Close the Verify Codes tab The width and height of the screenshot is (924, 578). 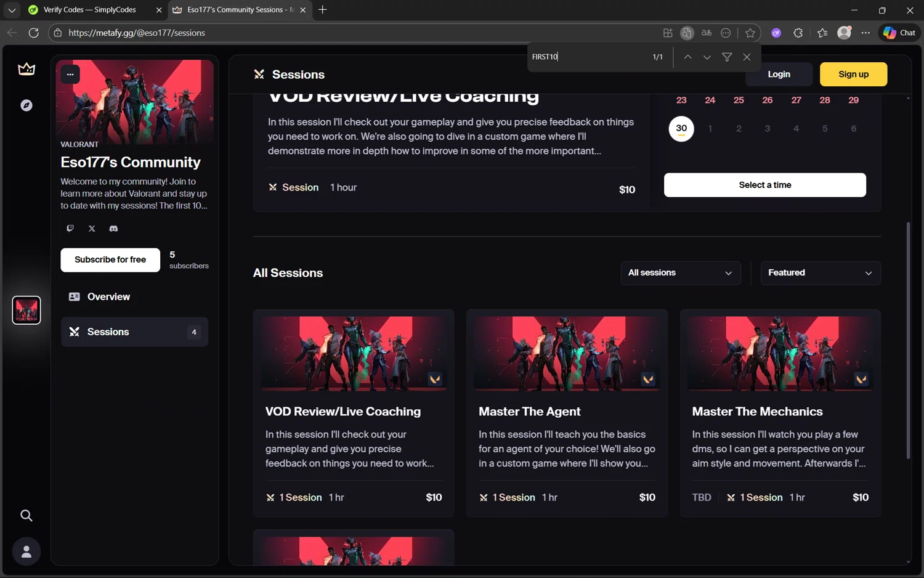[x=159, y=10]
